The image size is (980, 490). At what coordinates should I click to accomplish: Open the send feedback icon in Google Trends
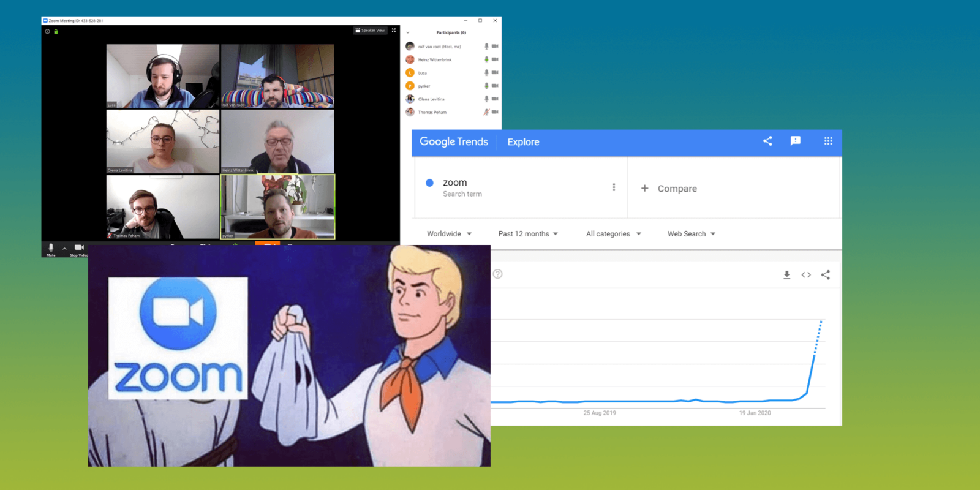[796, 141]
